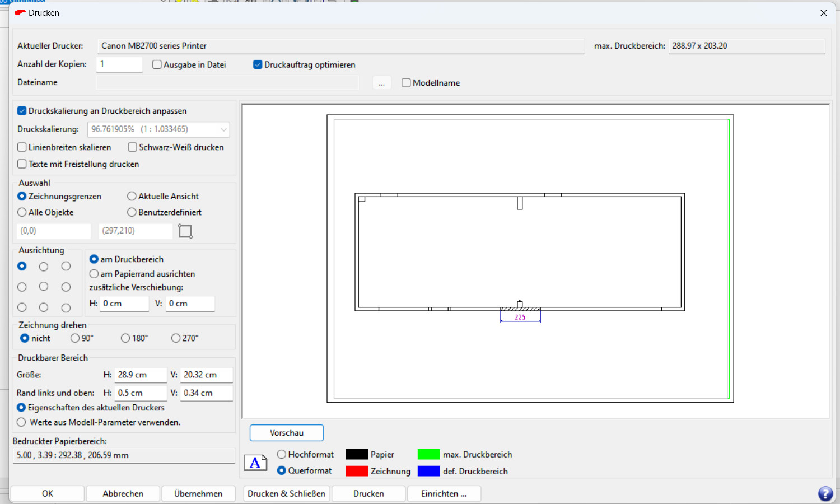This screenshot has width=840, height=504.
Task: Select Hochformat page orientation
Action: coord(282,454)
